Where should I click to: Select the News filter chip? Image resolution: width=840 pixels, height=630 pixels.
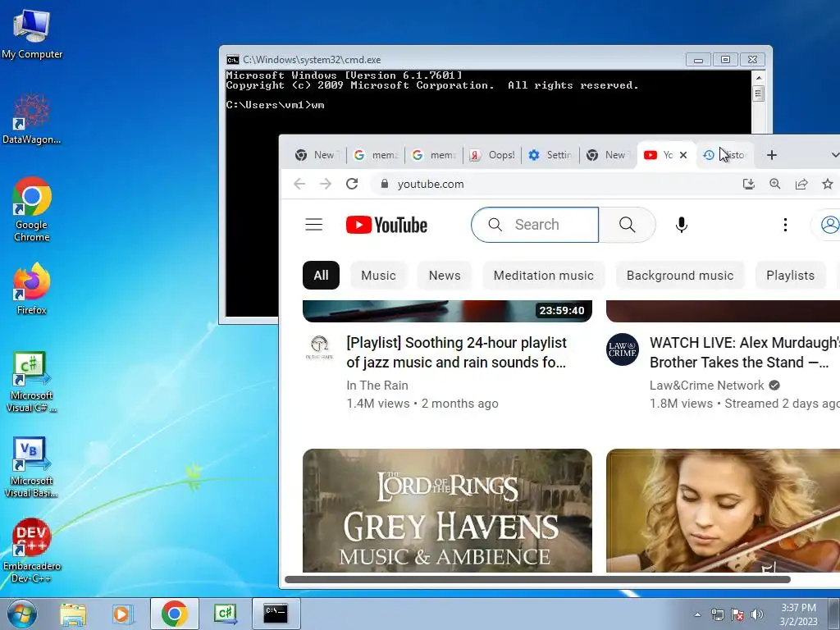445,276
